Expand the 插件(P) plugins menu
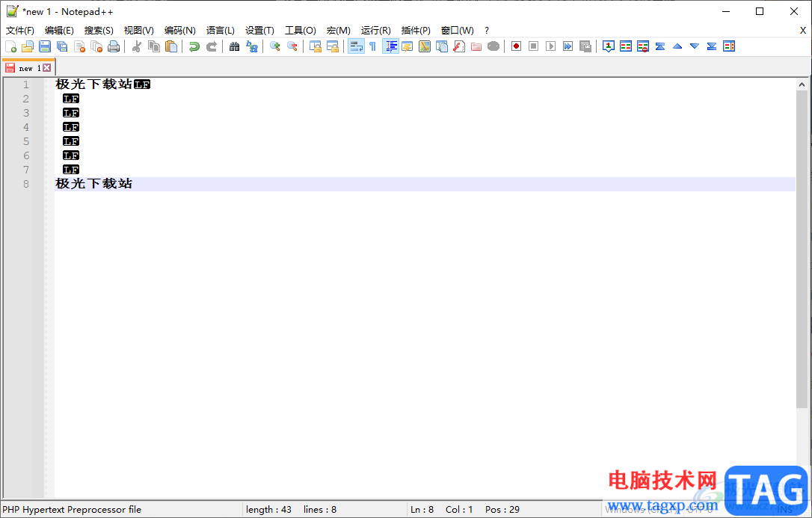 (x=416, y=31)
